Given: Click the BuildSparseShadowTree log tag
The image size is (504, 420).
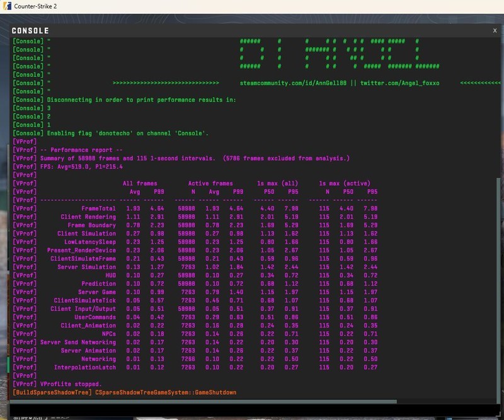Looking at the screenshot, I should [52, 392].
